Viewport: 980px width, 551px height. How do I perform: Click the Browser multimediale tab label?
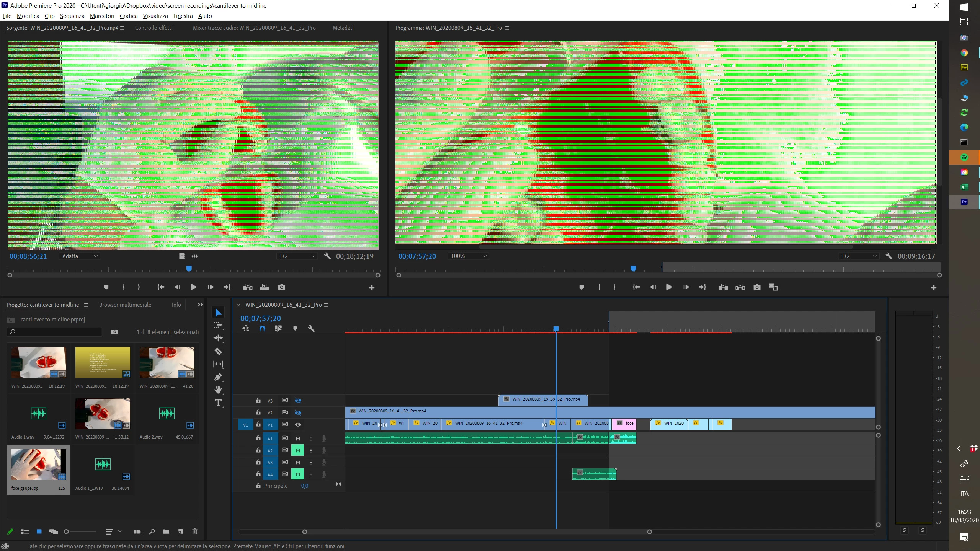pyautogui.click(x=125, y=305)
